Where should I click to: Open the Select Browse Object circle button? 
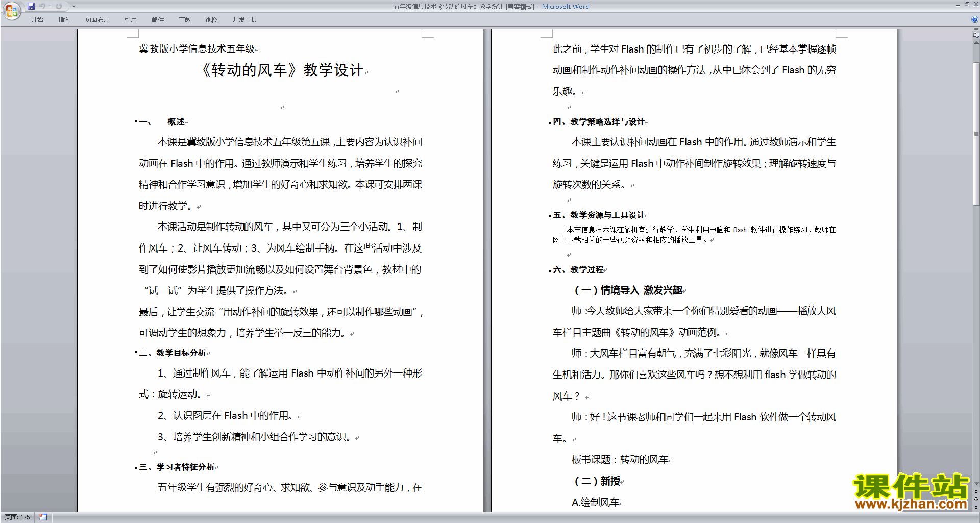coord(976,499)
